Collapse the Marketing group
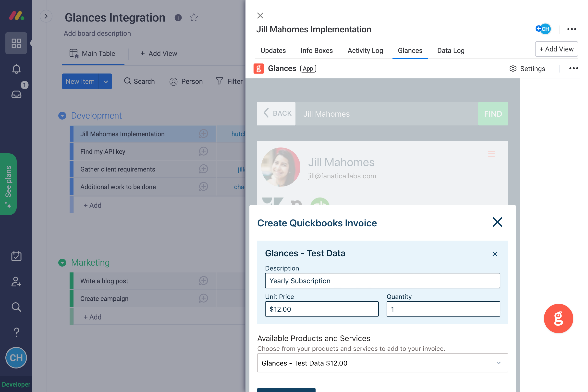 pos(62,262)
